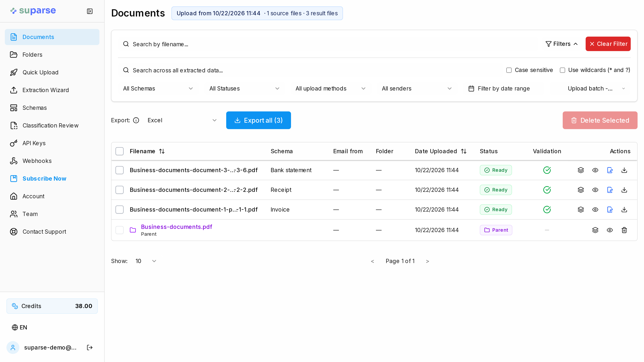The height and width of the screenshot is (362, 644).
Task: Click the Clear Filter button
Action: [x=608, y=44]
